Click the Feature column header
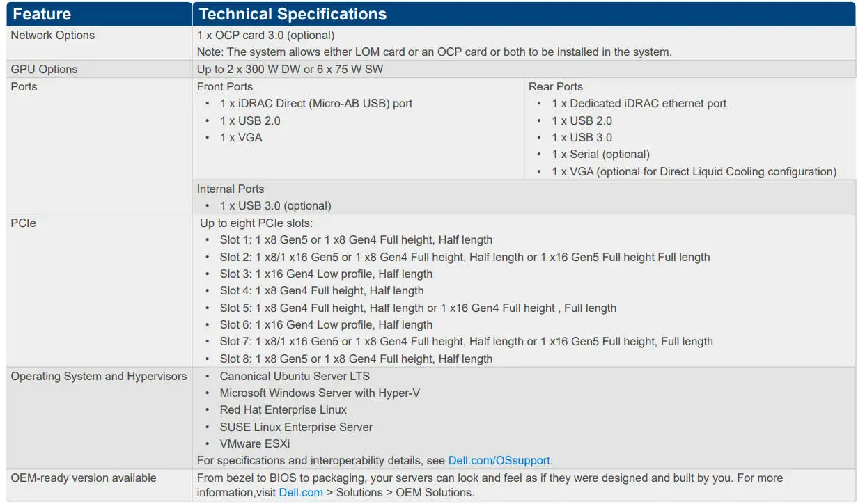The image size is (865, 504). (x=42, y=14)
